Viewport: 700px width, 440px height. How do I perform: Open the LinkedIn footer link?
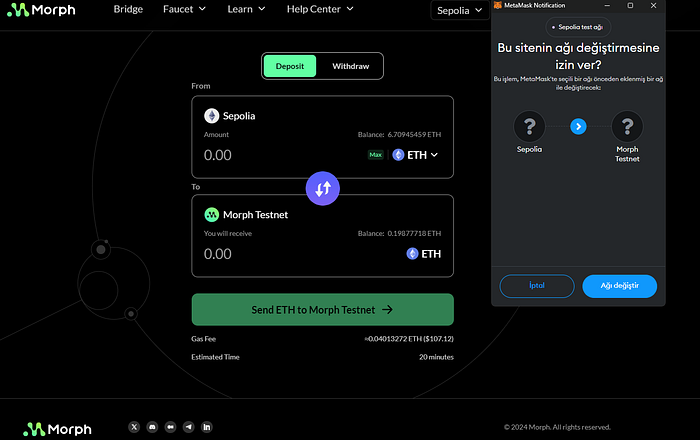point(207,427)
